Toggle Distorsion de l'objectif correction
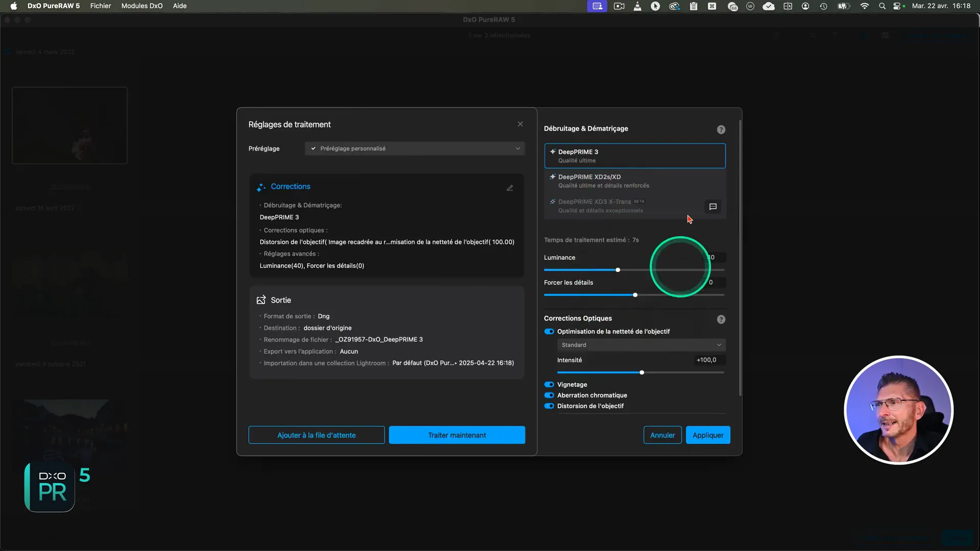The width and height of the screenshot is (980, 551). 549,406
